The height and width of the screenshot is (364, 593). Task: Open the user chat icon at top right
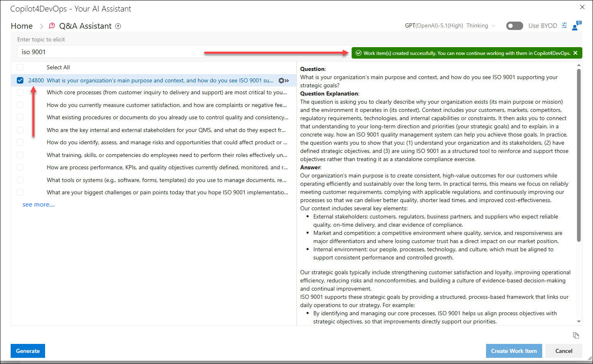(x=577, y=25)
